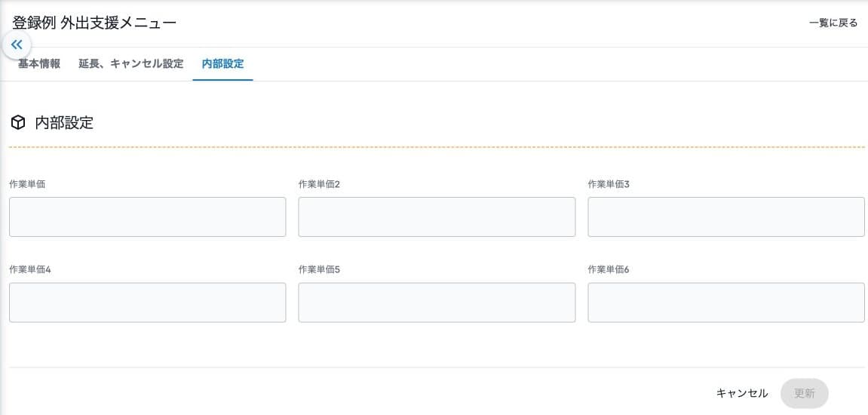Screen dimensions: 868x415
Task: Click the 登録例 外出支援メニュー title
Action: [94, 23]
